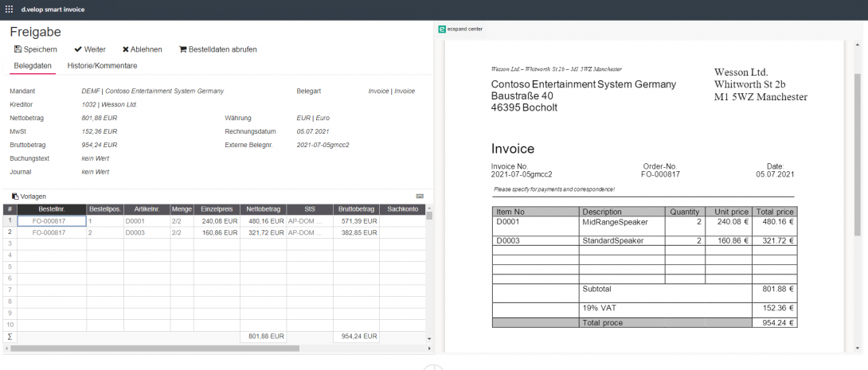Click the Einzelpreis column header

point(217,209)
